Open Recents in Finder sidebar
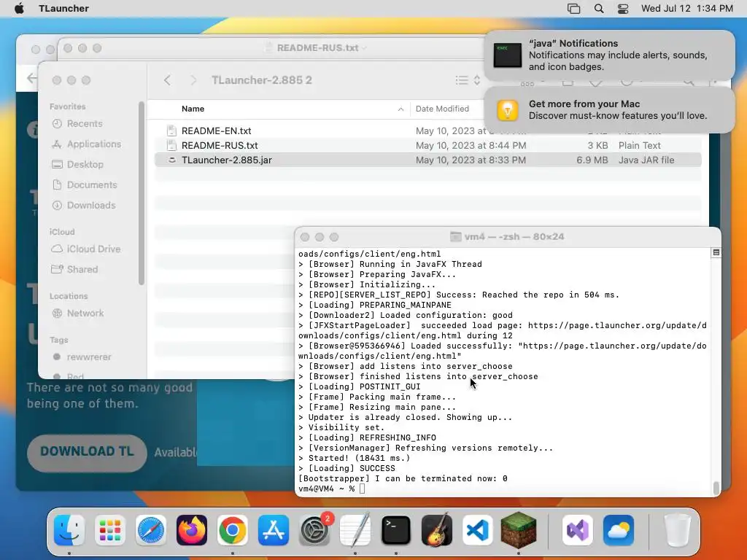The image size is (747, 560). [85, 124]
